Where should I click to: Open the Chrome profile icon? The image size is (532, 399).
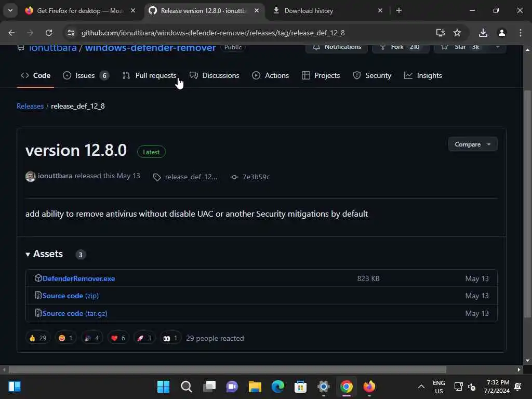tap(502, 33)
